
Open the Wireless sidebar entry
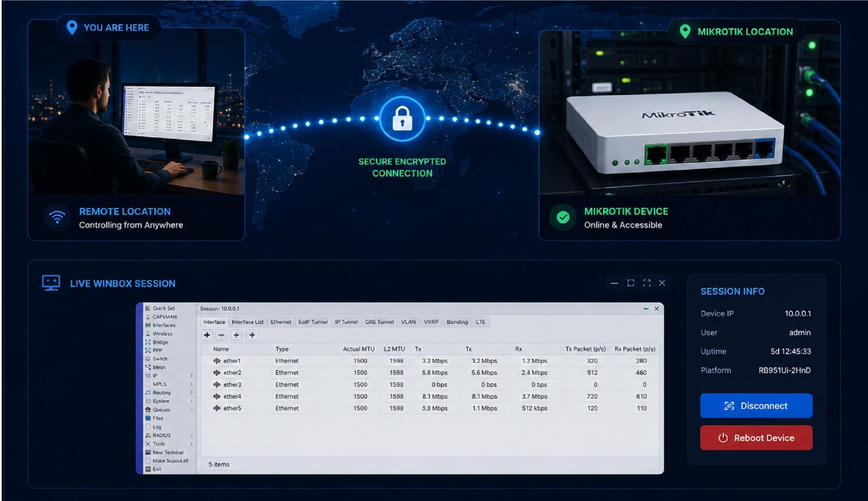(159, 334)
